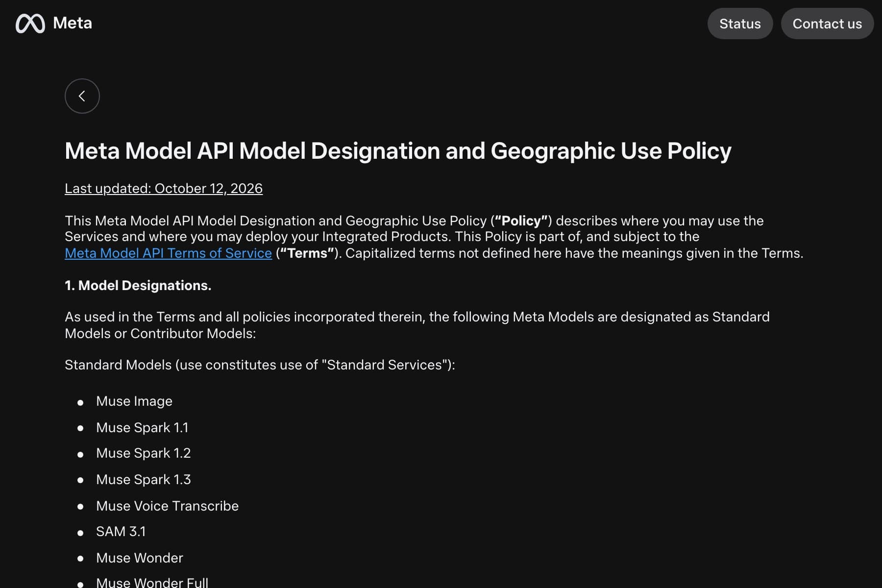
Task: Click the Last updated October 12, 2026 text
Action: [x=164, y=188]
